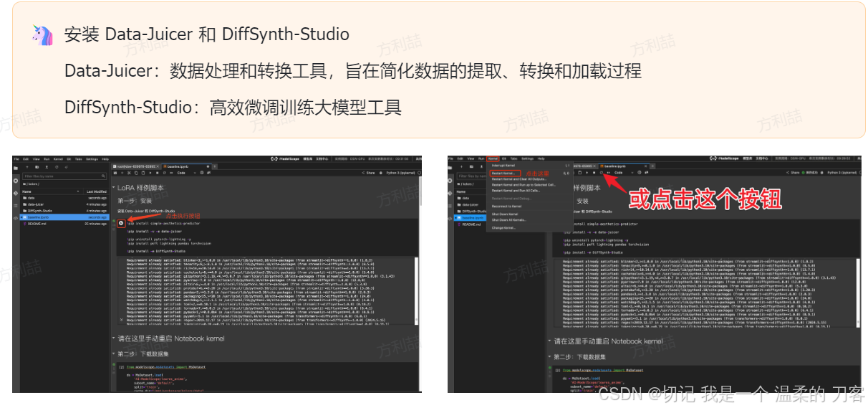868x408 pixels.
Task: Open Kernel menu in left screenshot
Action: pyautogui.click(x=58, y=159)
